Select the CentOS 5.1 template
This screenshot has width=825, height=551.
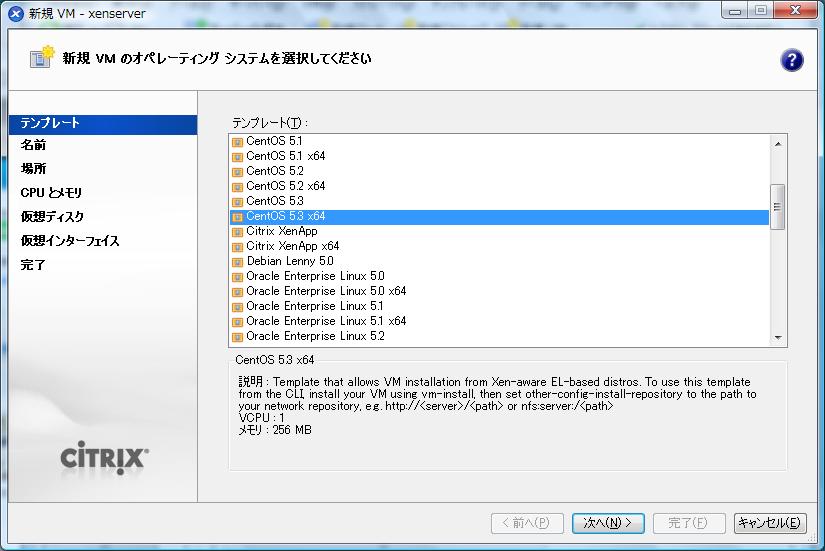point(499,141)
